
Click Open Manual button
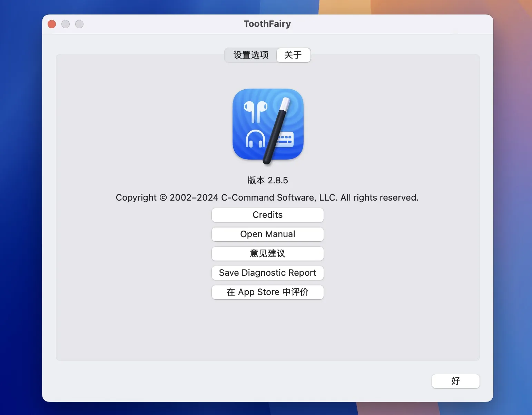[268, 234]
